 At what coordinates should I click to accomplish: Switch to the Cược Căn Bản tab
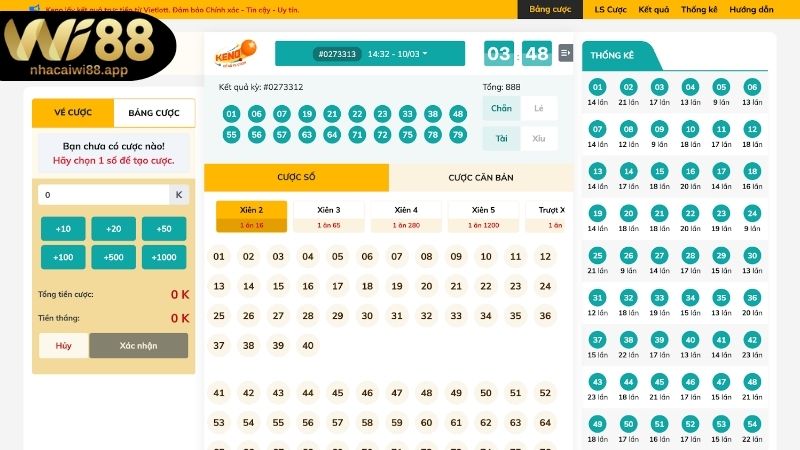point(480,178)
